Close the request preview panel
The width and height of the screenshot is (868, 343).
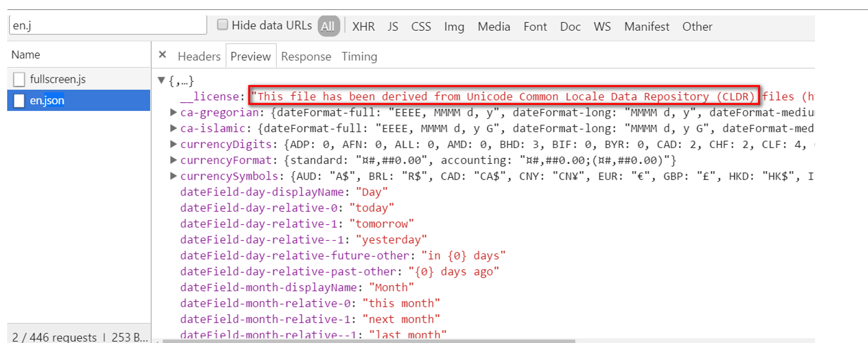(162, 55)
